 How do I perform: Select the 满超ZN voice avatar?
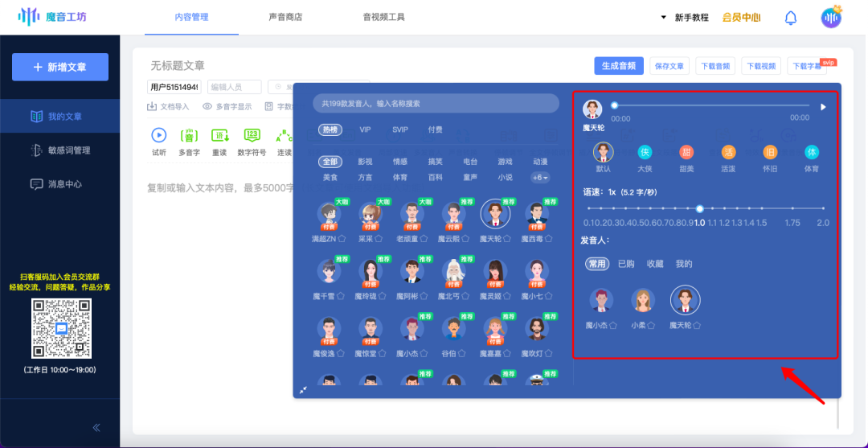[x=329, y=214]
